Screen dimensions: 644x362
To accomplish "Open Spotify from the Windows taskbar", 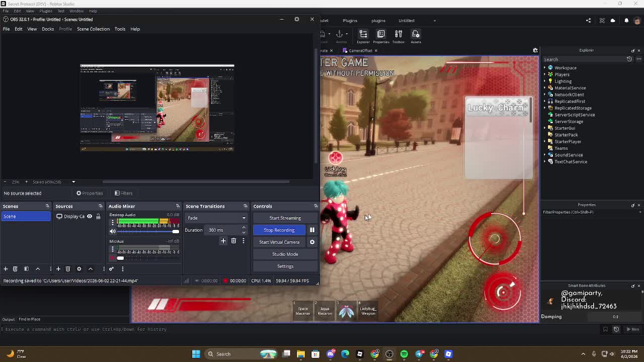I will 404,354.
